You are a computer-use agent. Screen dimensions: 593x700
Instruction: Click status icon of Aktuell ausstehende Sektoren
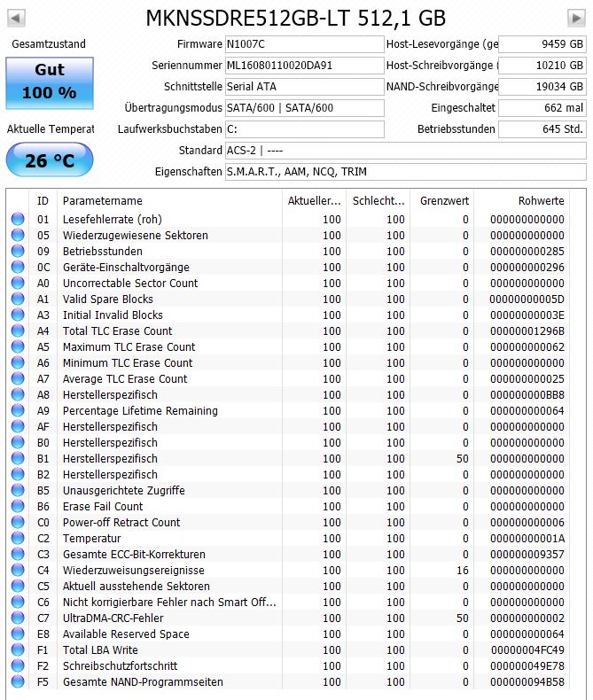point(18,587)
